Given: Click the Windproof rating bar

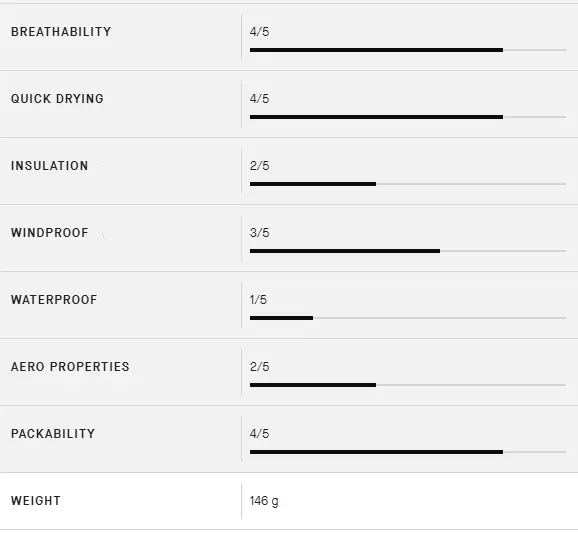Looking at the screenshot, I should [408, 251].
